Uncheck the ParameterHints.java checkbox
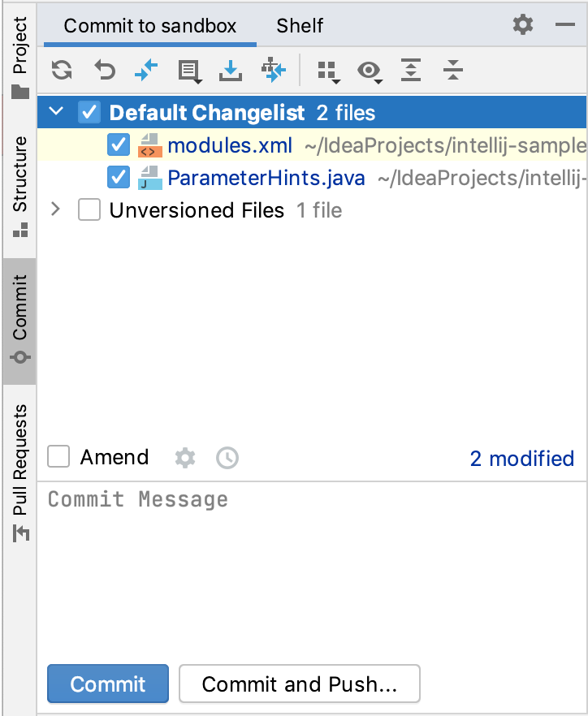This screenshot has width=588, height=716. (119, 177)
